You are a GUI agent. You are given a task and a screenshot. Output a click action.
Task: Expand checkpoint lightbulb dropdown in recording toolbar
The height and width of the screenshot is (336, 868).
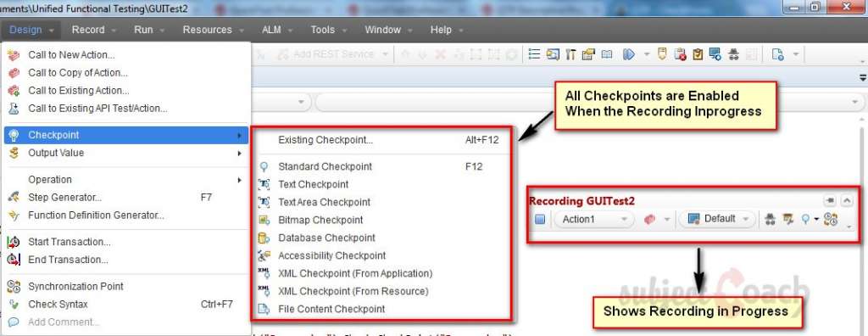point(816,220)
